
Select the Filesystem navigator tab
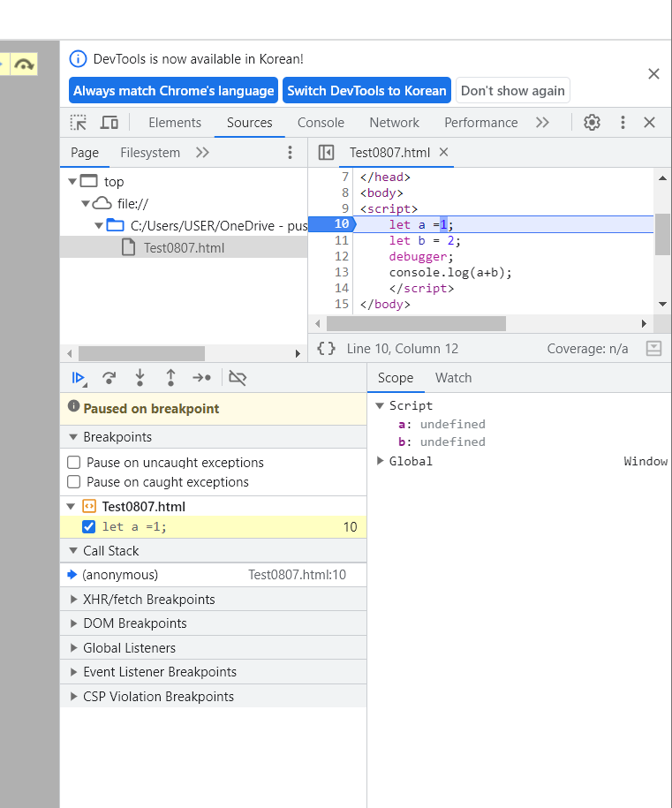tap(150, 153)
